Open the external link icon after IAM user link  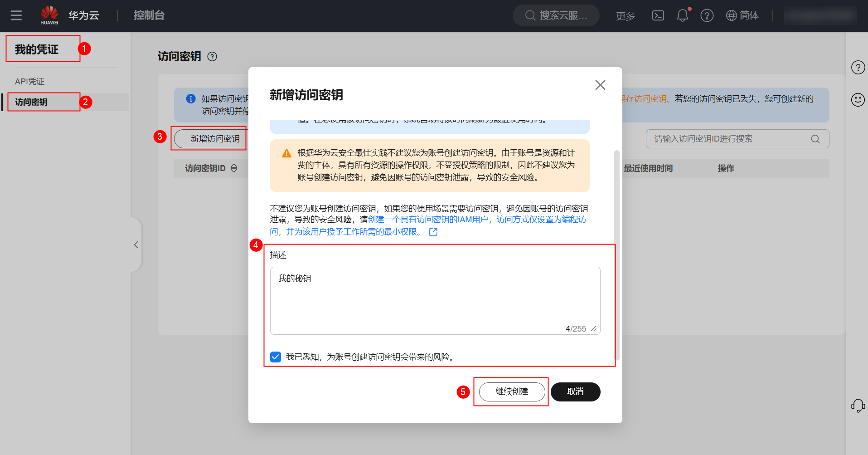(433, 232)
